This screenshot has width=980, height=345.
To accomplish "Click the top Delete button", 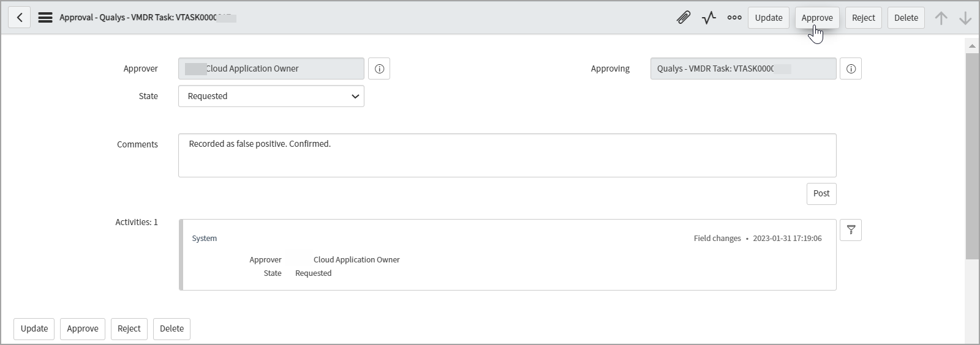I will [x=906, y=18].
